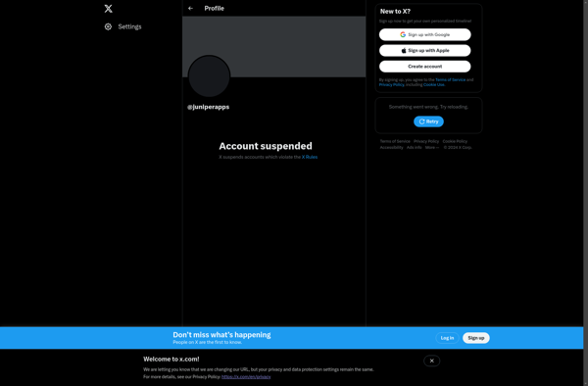Open the X Rules link
Viewport: 588px width, 386px height.
(310, 157)
